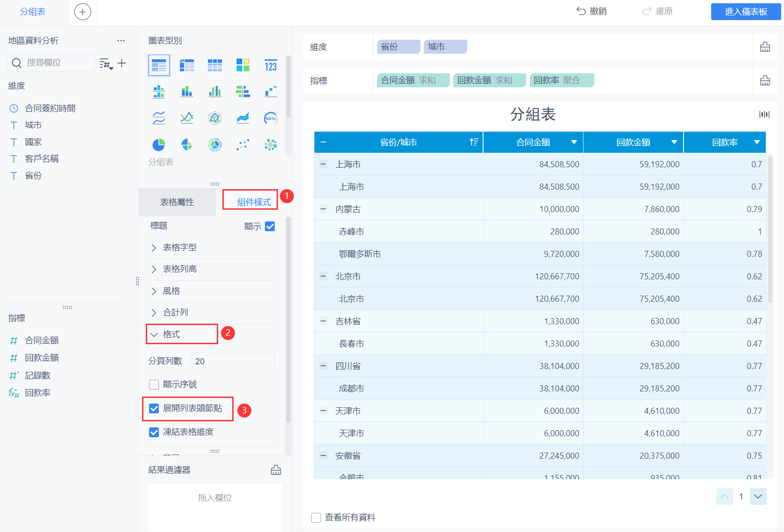Select the detail table chart type icon
Viewport: 784px width, 532px height.
[215, 65]
